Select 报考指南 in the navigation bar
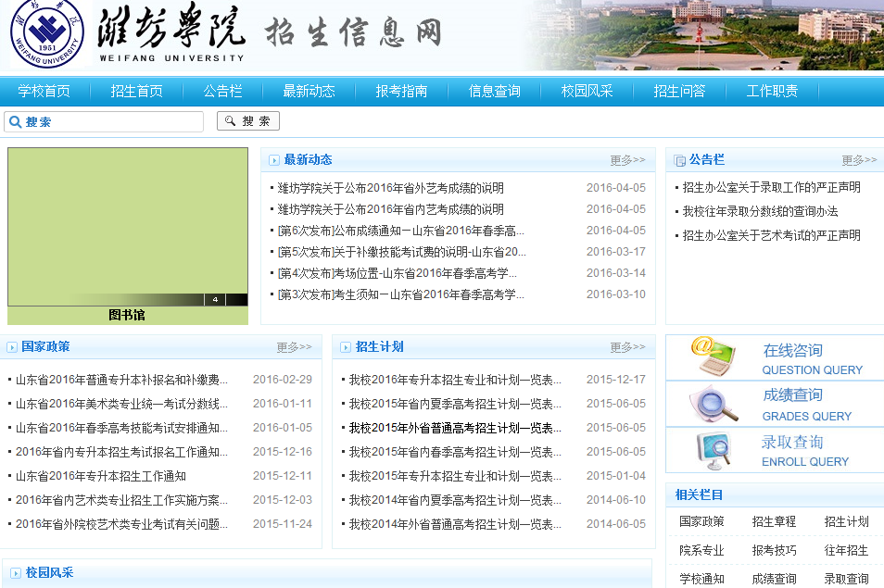This screenshot has height=588, width=884. coord(401,92)
